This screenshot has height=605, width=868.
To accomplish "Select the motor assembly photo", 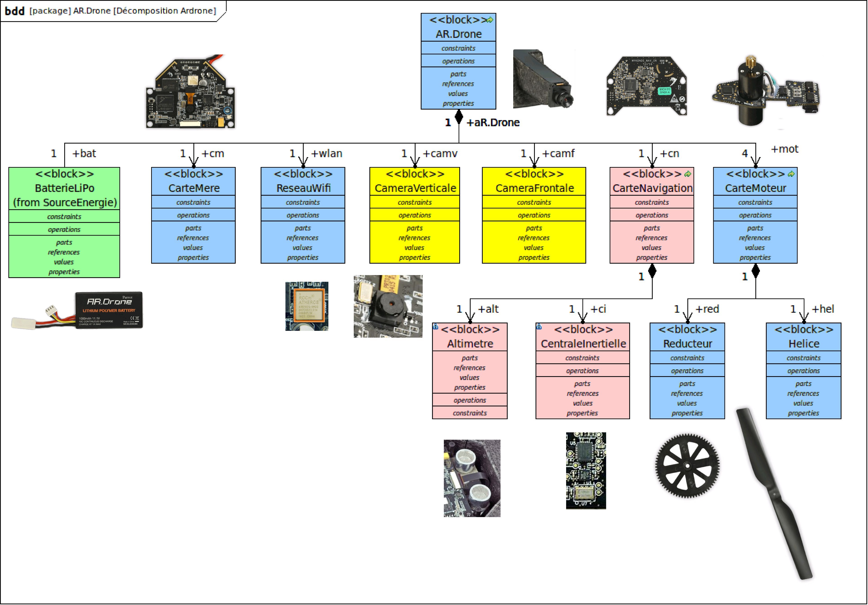I will click(766, 91).
